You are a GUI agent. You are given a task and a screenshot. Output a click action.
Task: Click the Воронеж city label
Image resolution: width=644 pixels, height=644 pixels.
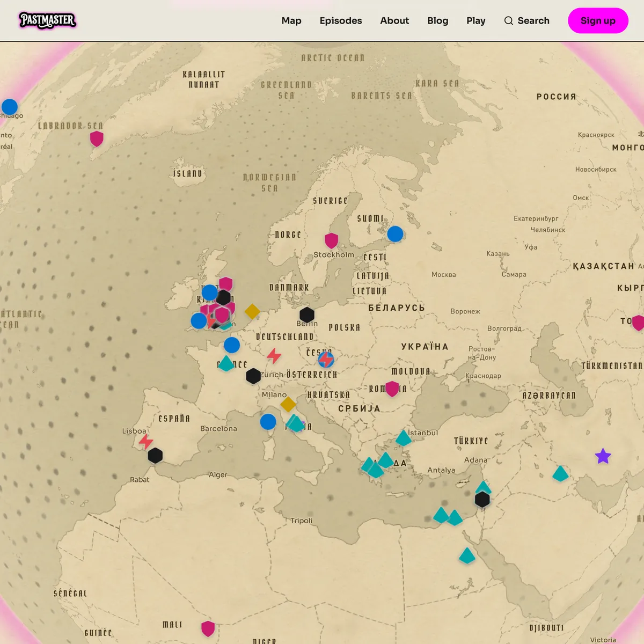465,311
